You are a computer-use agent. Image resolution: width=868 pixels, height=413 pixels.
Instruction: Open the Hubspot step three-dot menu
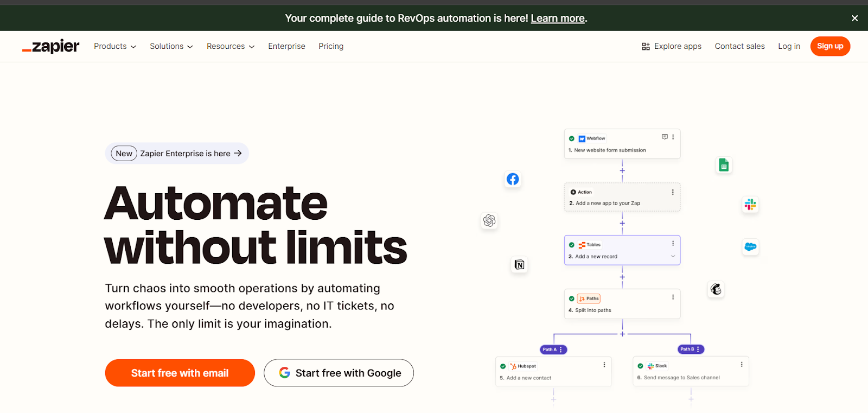tap(604, 365)
